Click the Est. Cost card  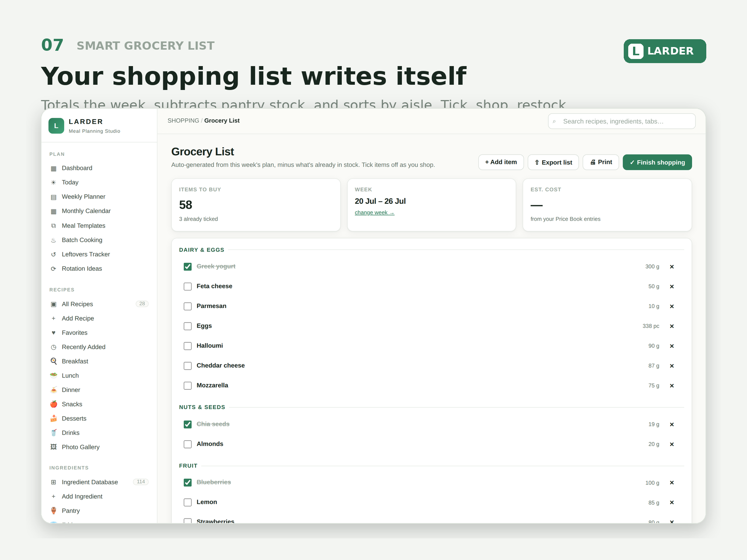(x=607, y=205)
